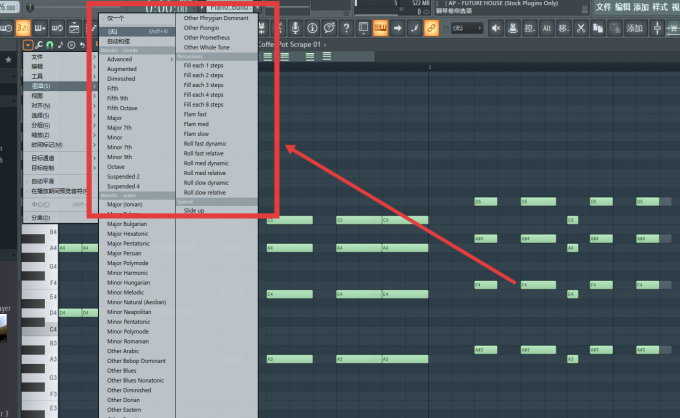
Task: Click the mute speaker icon
Action: pos(496,28)
